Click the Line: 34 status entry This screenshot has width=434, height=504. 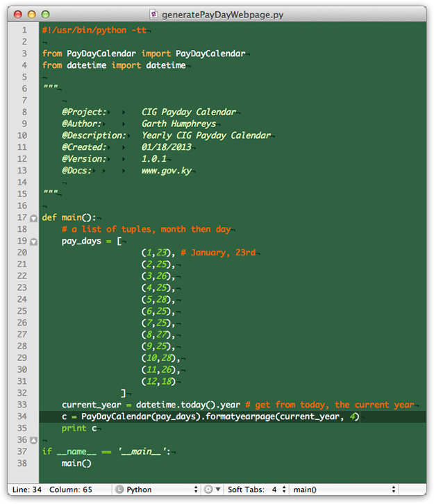click(27, 489)
